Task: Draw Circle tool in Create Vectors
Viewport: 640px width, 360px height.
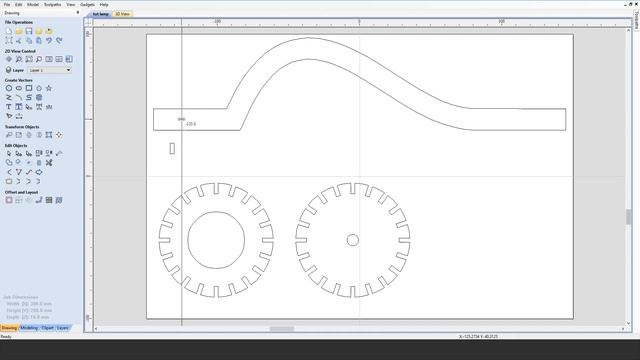Action: tap(9, 88)
